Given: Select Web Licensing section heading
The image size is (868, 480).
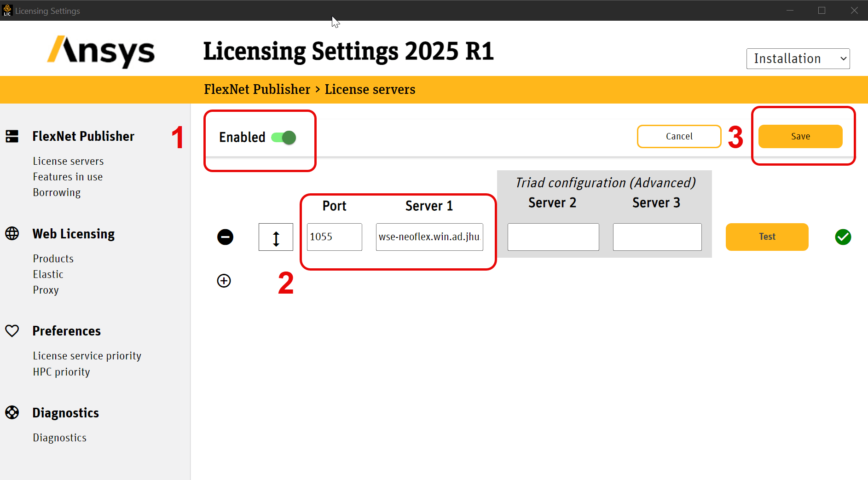Looking at the screenshot, I should pos(74,234).
